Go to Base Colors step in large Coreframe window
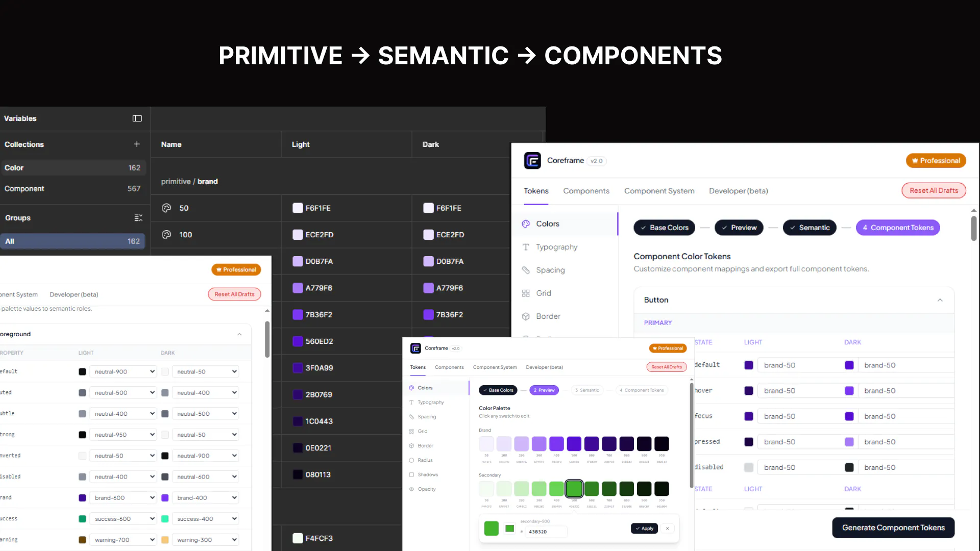980x551 pixels. coord(664,228)
